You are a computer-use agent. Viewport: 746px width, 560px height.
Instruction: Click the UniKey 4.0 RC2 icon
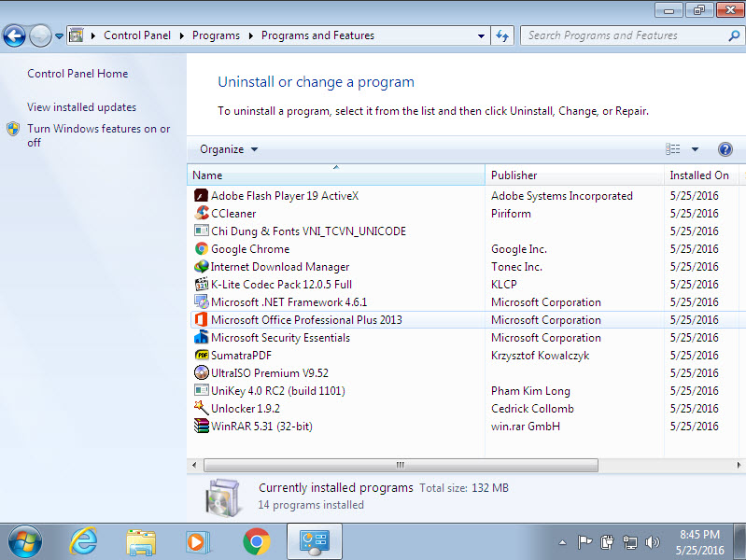[x=202, y=391]
